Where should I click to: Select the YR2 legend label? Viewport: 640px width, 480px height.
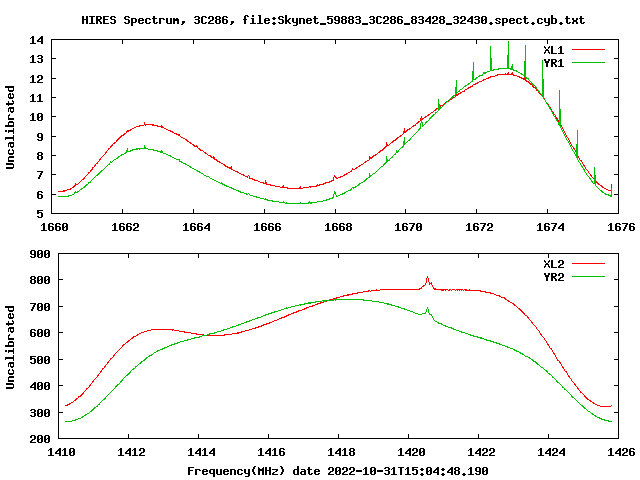(x=553, y=277)
